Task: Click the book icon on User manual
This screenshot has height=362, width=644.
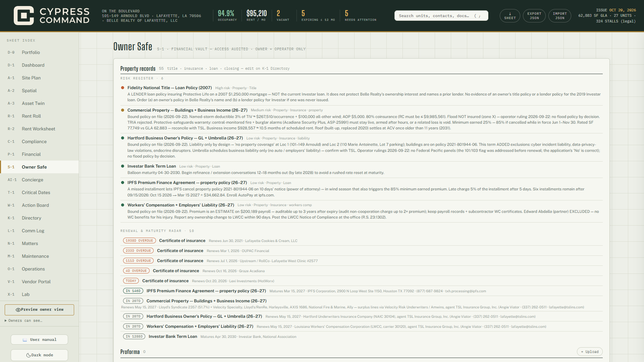Action: point(25,340)
